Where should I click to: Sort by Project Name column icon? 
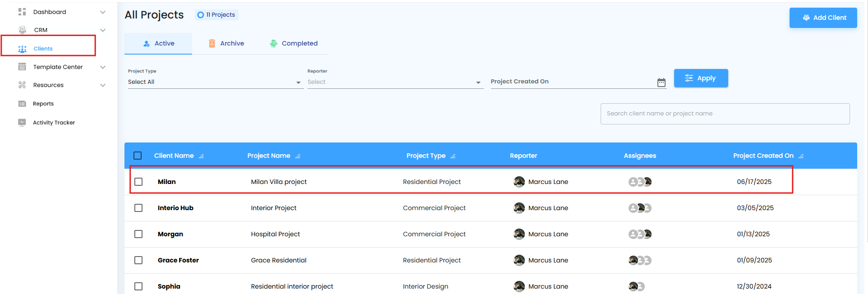[298, 156]
